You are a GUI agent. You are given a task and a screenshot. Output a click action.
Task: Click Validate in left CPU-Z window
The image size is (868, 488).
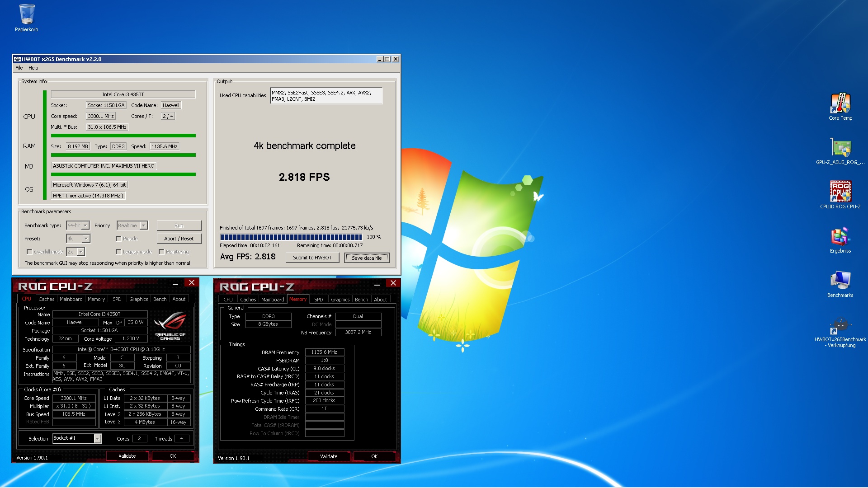(x=127, y=456)
